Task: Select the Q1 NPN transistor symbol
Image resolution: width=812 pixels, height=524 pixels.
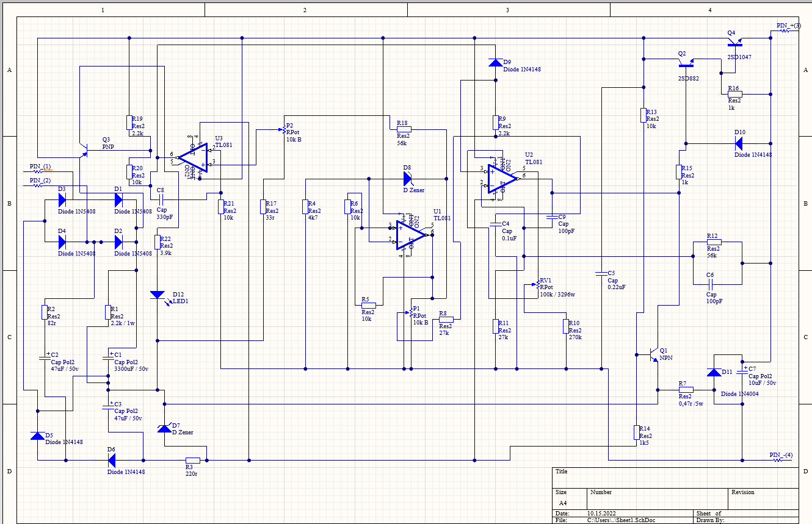Action: click(653, 354)
